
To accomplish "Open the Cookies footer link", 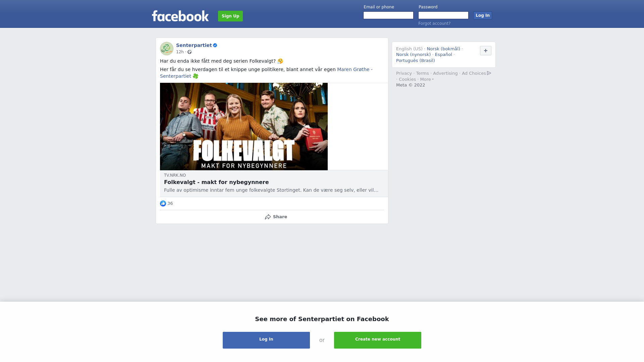I will [x=407, y=79].
